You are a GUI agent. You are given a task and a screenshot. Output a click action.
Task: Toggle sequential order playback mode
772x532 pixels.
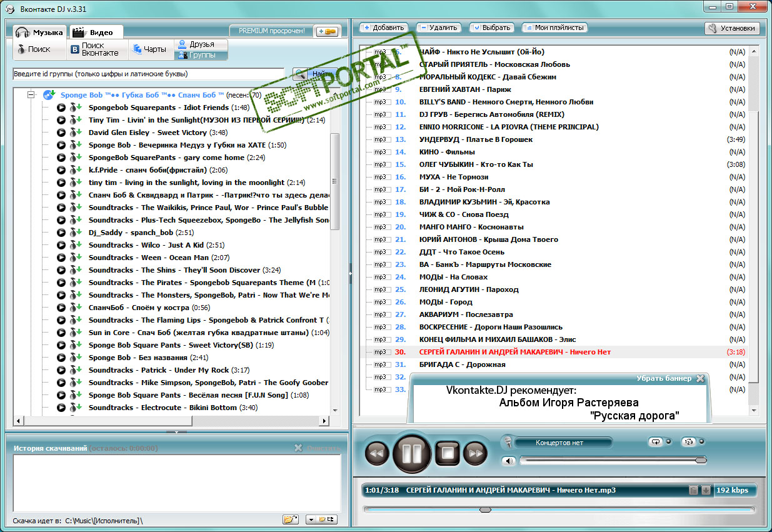click(688, 442)
